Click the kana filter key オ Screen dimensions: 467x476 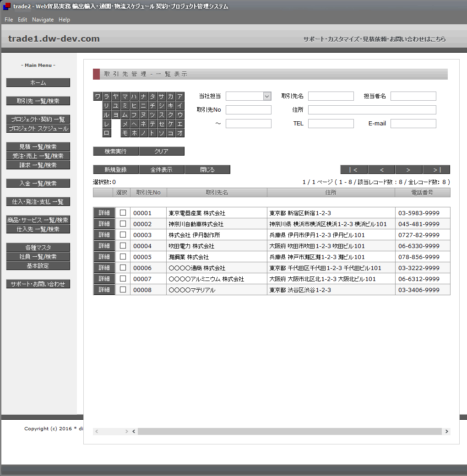point(180,133)
